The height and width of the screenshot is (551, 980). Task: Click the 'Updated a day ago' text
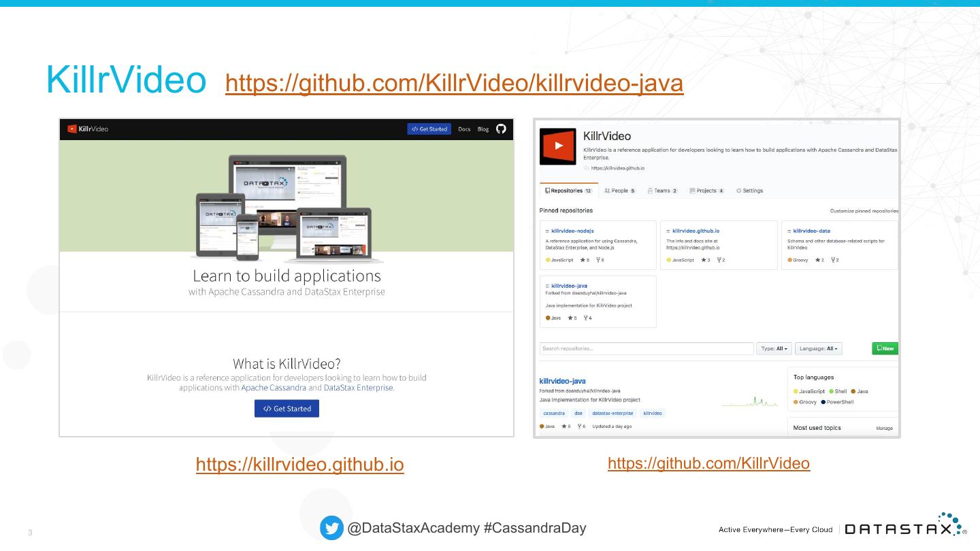(x=612, y=427)
